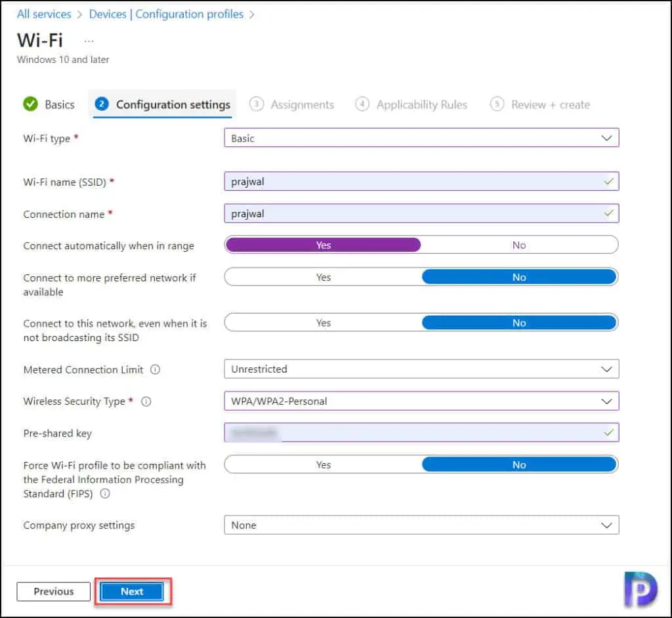Show info for Wireless Security Type
The image size is (672, 618).
[146, 402]
